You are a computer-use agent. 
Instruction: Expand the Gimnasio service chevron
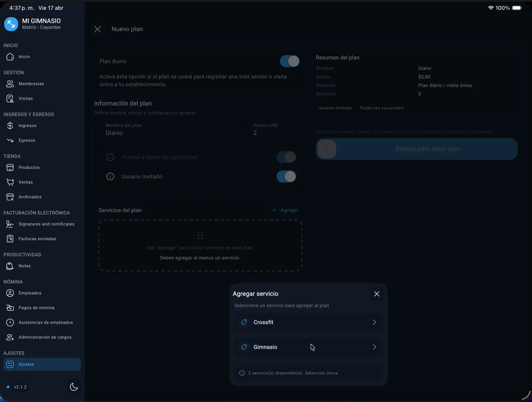[374, 347]
